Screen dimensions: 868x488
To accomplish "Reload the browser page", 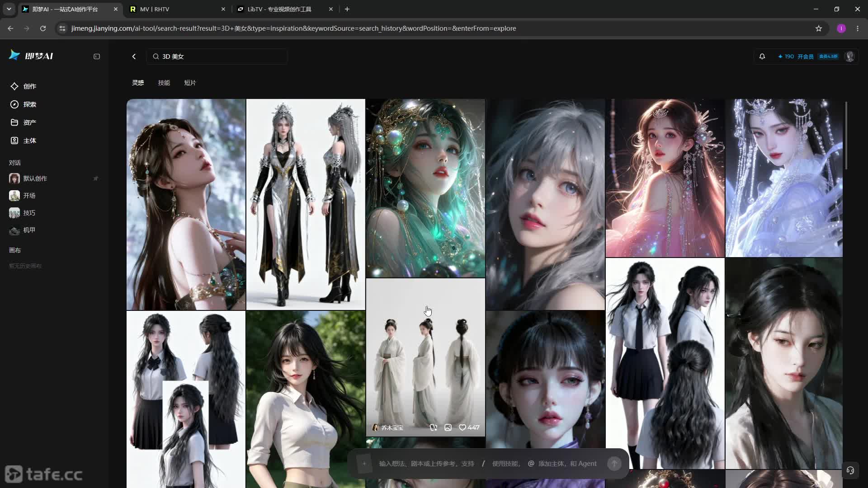I will [43, 28].
